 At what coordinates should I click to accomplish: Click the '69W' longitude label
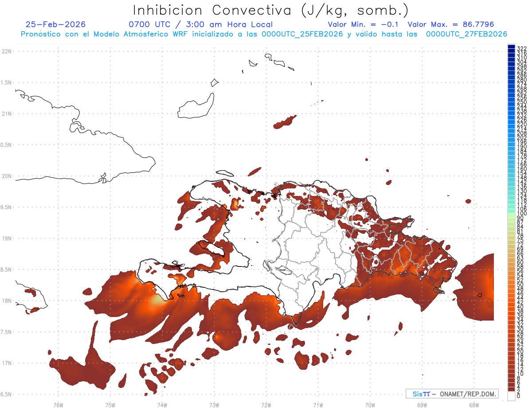pyautogui.click(x=422, y=405)
